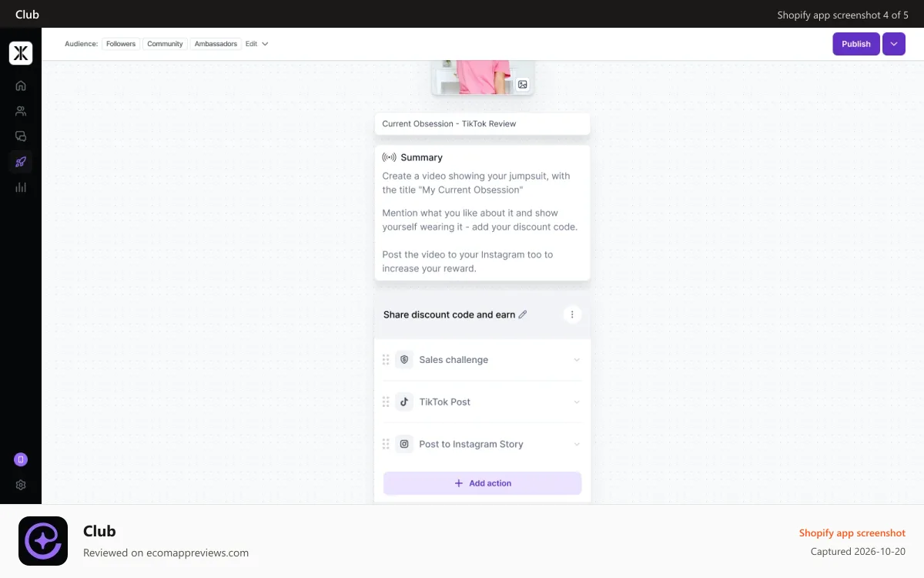Click the Summary heading text

click(422, 157)
